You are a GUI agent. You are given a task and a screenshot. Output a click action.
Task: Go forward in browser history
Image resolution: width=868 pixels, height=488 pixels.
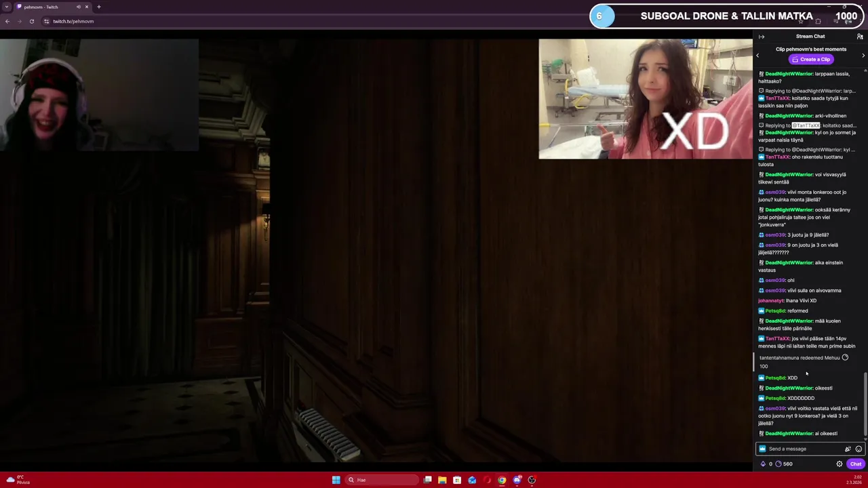pos(20,21)
